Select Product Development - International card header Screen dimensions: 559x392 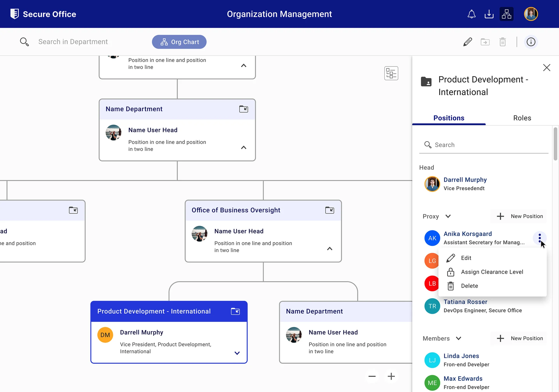[x=169, y=311]
